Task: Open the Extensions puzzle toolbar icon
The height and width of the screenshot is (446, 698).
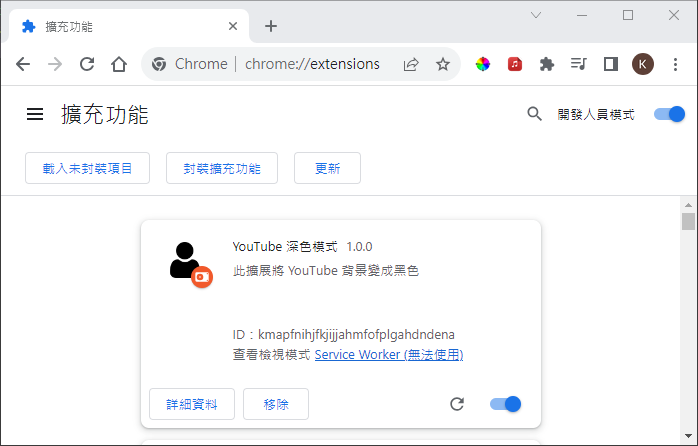Action: [546, 64]
